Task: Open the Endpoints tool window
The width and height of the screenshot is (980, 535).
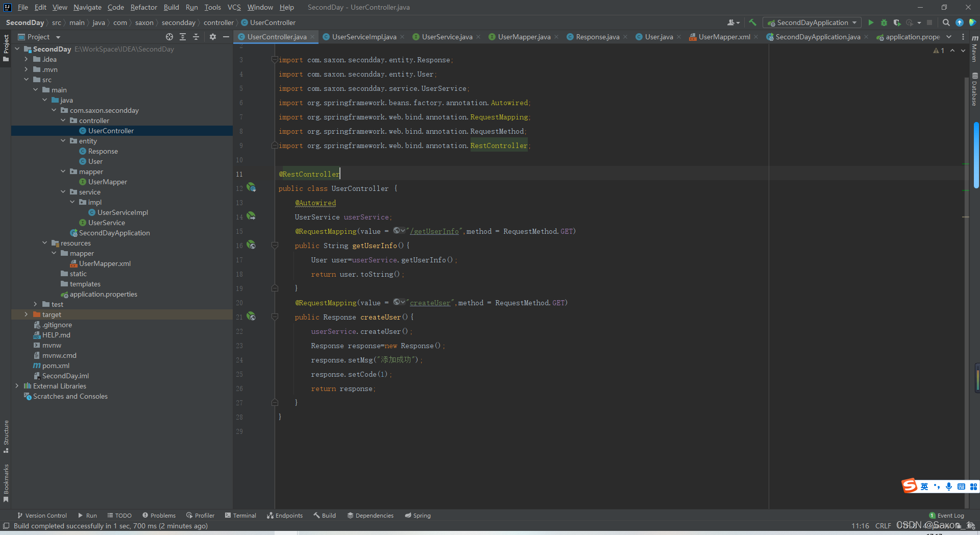Action: 285,516
